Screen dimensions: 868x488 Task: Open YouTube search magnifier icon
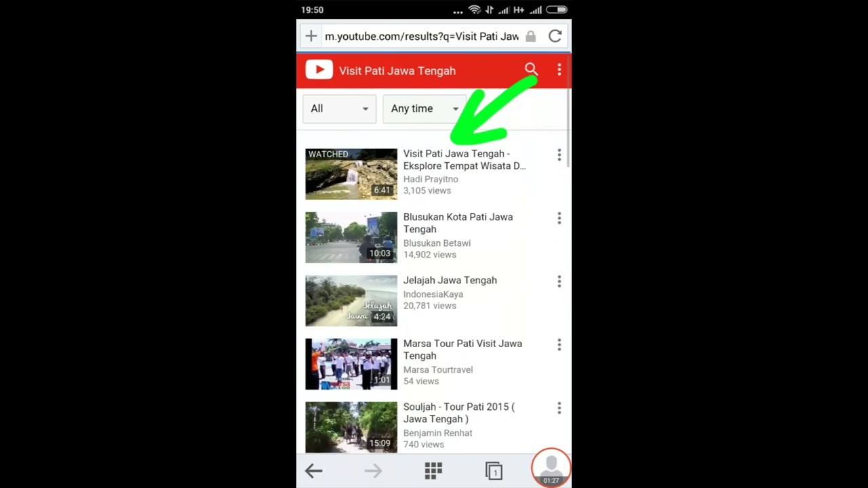click(x=531, y=69)
